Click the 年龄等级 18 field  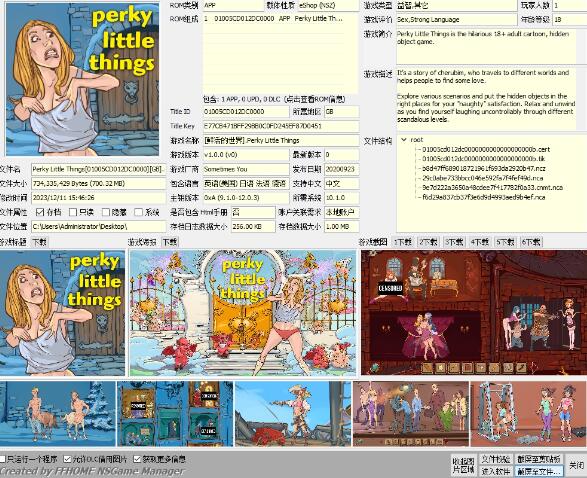click(x=570, y=19)
